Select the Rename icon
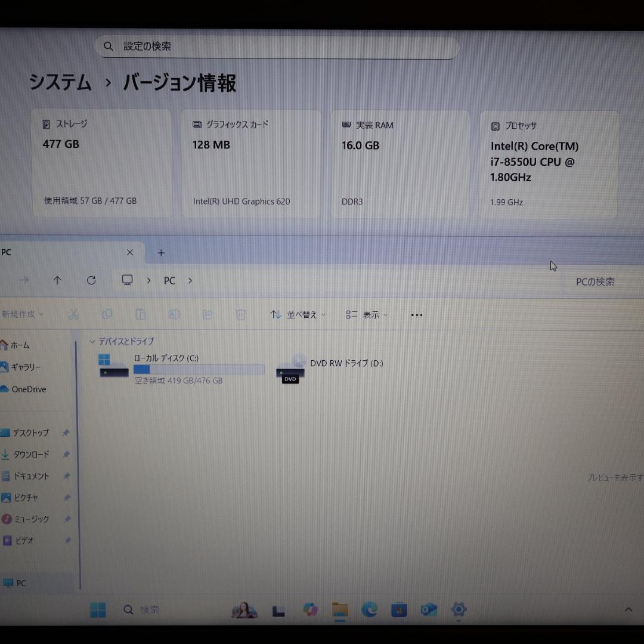Image resolution: width=644 pixels, height=644 pixels. 174,314
